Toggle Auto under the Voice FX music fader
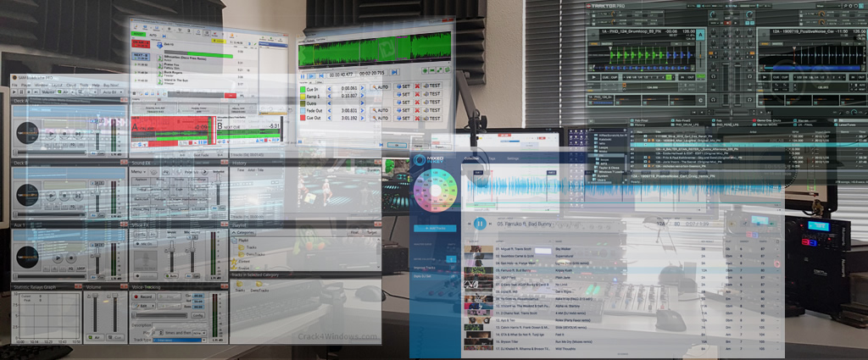This screenshot has height=360, width=868. 171,275
